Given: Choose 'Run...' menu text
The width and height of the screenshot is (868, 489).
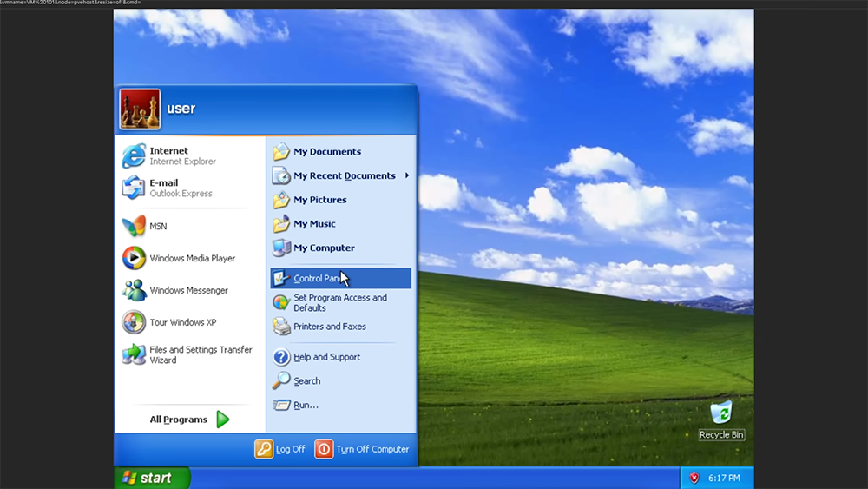Looking at the screenshot, I should (306, 406).
